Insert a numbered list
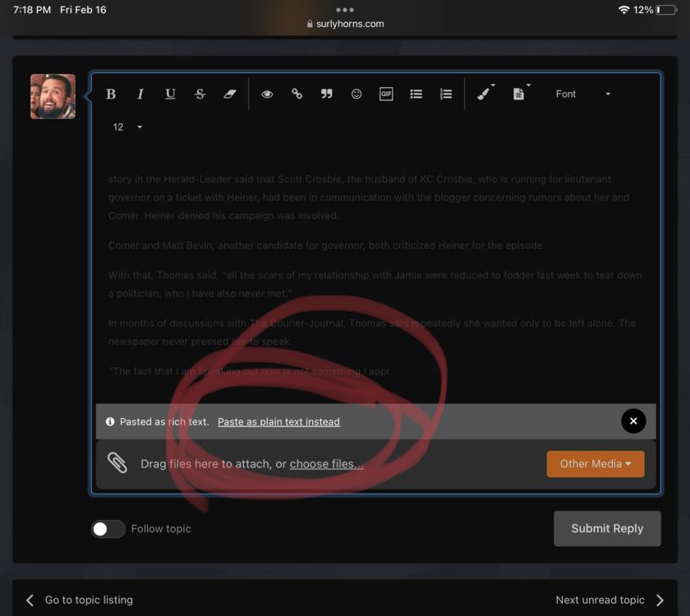The height and width of the screenshot is (616, 690). pyautogui.click(x=446, y=94)
